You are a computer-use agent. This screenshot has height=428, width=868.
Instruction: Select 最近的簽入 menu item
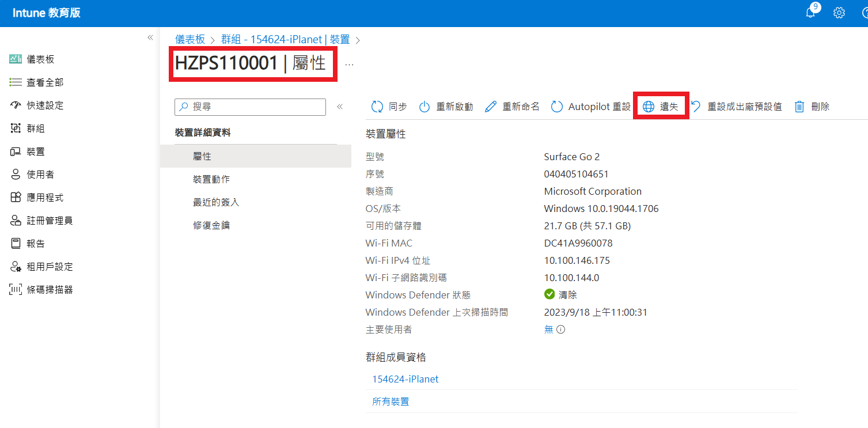pos(216,202)
